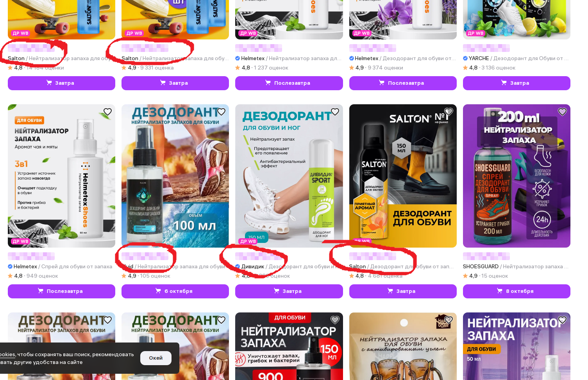Open Salton №1 дезодорант product image
This screenshot has width=588, height=380.
pyautogui.click(x=403, y=176)
